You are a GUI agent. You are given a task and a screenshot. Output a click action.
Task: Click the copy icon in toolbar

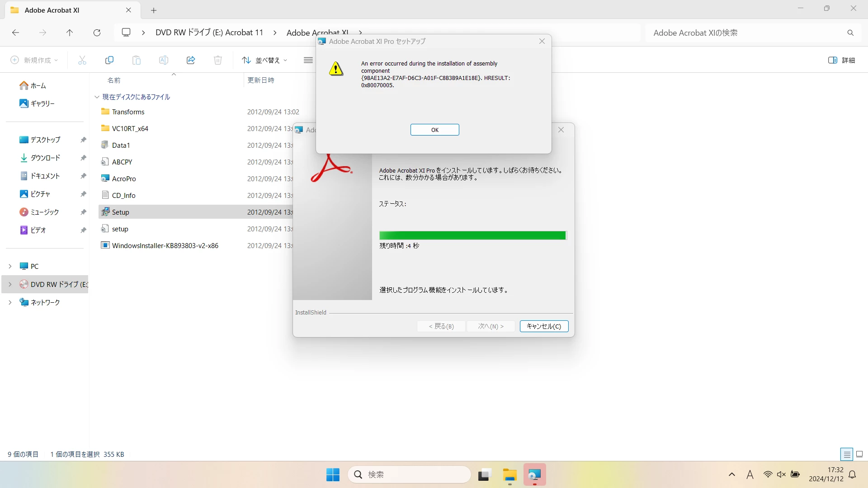coord(109,60)
